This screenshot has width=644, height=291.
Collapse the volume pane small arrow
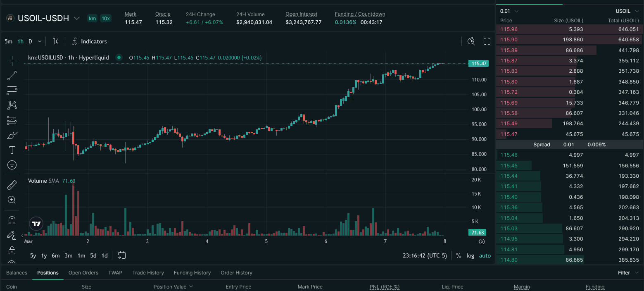coord(22,235)
